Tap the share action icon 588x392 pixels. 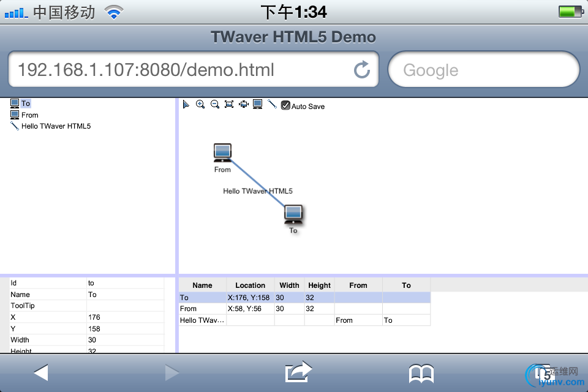(298, 372)
